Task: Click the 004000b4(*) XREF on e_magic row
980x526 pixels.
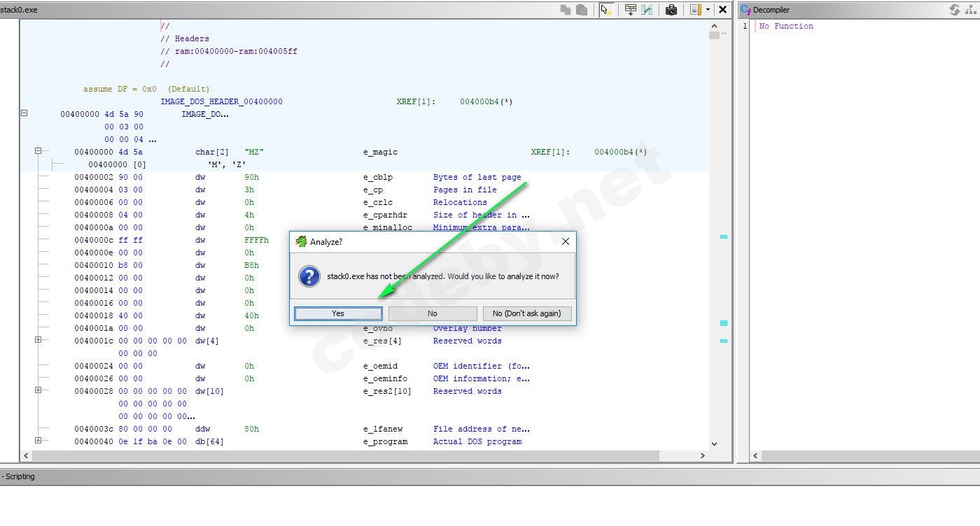Action: point(621,152)
